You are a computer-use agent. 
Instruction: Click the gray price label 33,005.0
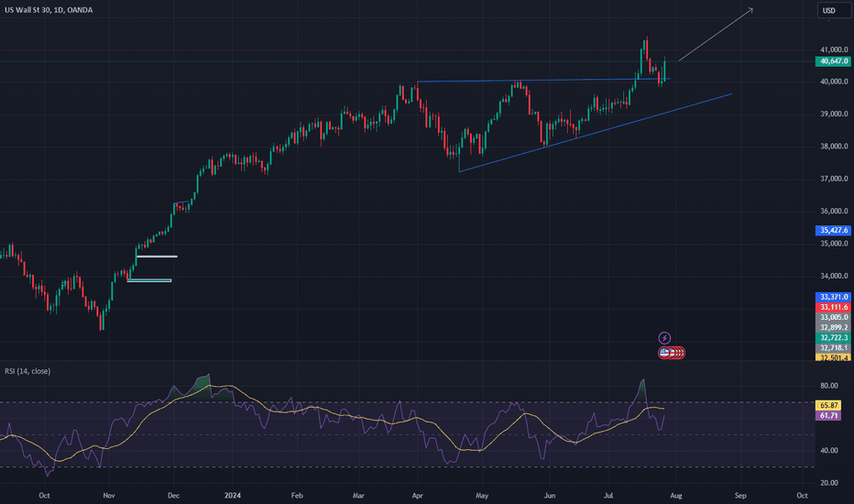833,317
